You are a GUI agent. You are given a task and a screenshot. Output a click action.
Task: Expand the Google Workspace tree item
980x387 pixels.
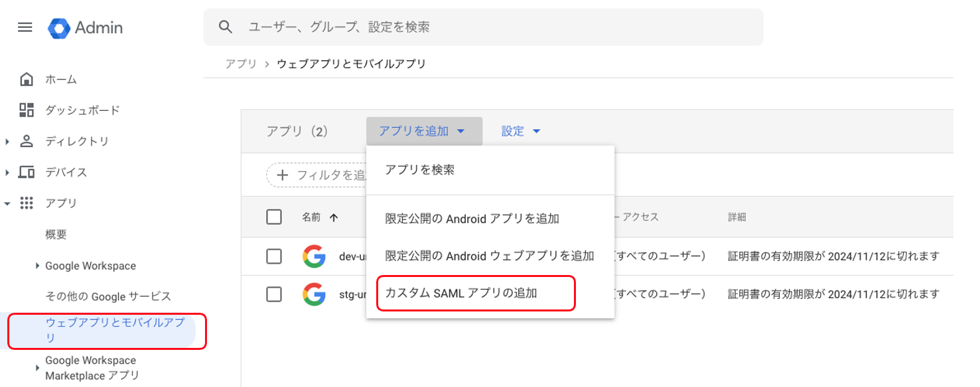[37, 266]
